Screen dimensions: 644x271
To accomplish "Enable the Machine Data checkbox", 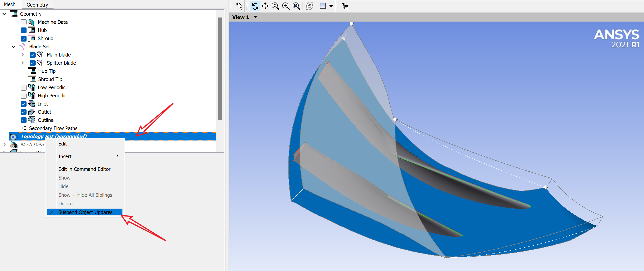I will point(24,22).
